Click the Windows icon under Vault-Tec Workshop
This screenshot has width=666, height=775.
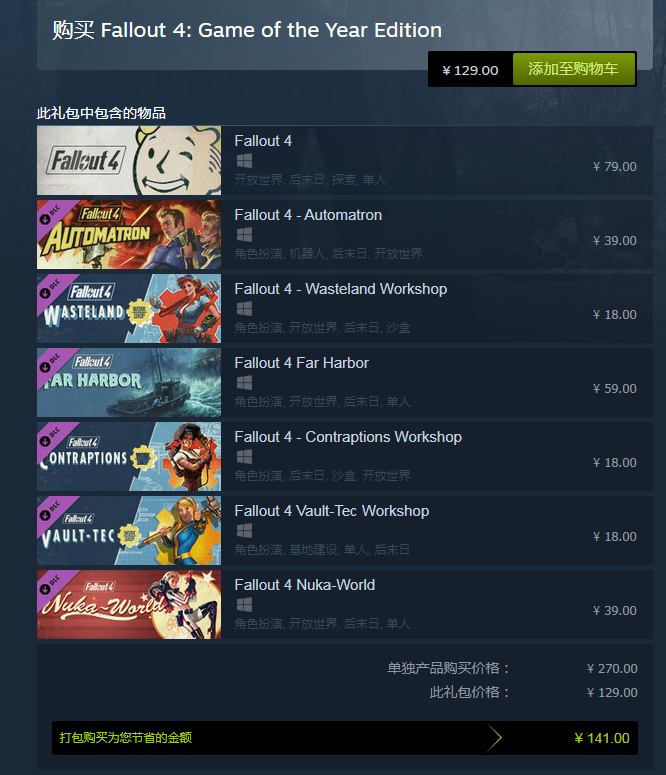244,531
